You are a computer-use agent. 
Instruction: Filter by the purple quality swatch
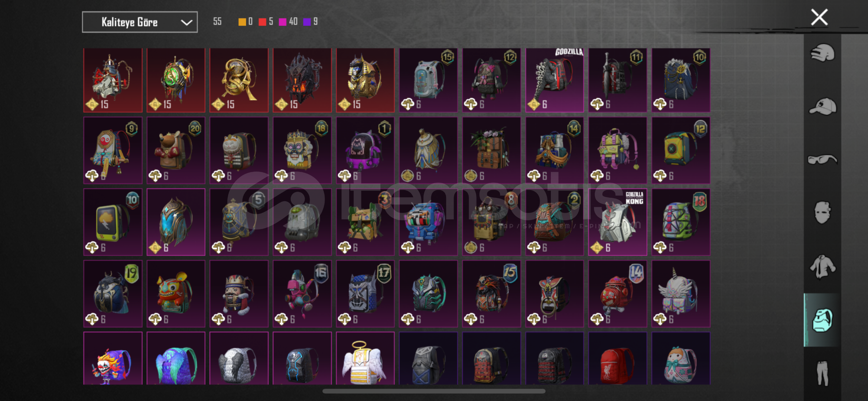tap(307, 22)
